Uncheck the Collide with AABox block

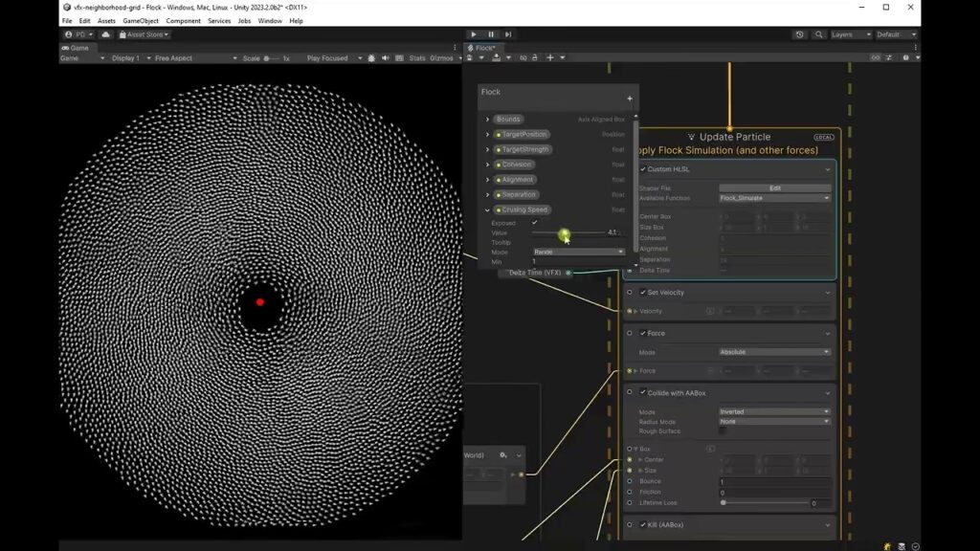click(643, 392)
